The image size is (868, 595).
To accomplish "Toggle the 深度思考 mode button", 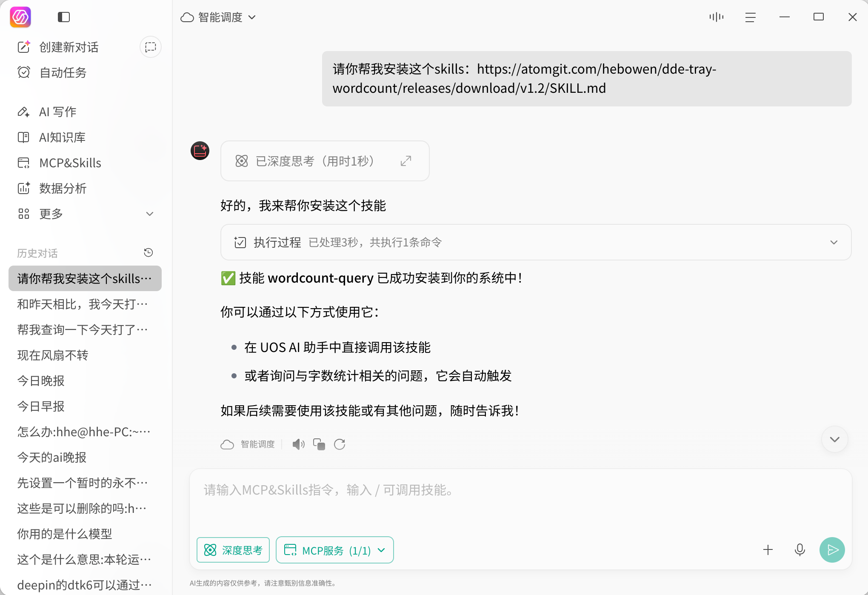I will pyautogui.click(x=233, y=550).
